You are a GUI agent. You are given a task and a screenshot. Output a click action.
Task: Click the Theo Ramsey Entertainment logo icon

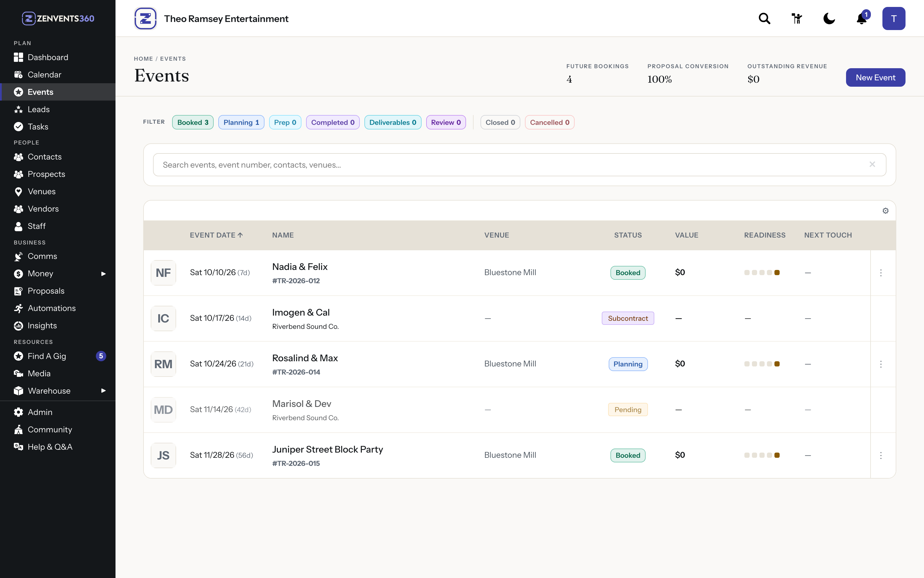click(146, 18)
